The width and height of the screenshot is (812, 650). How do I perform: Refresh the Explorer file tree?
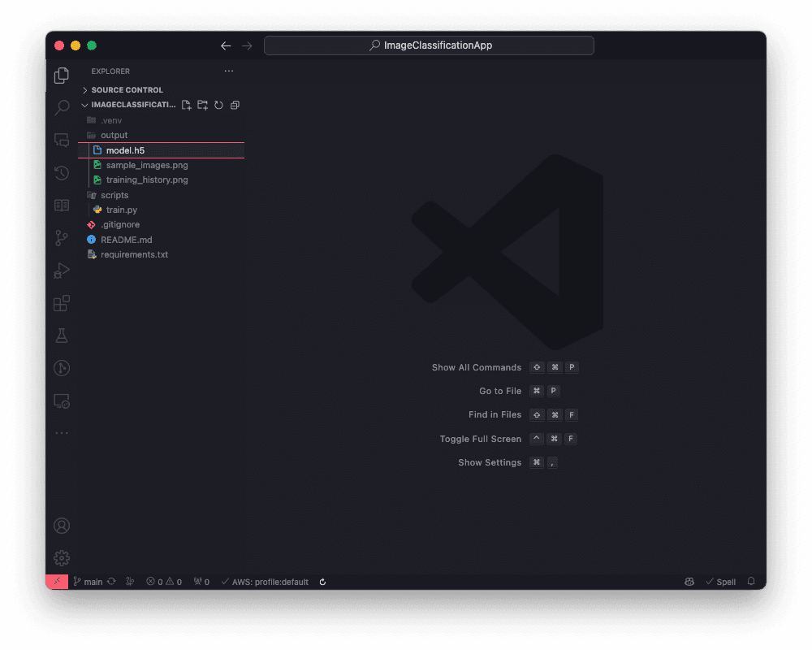(218, 106)
